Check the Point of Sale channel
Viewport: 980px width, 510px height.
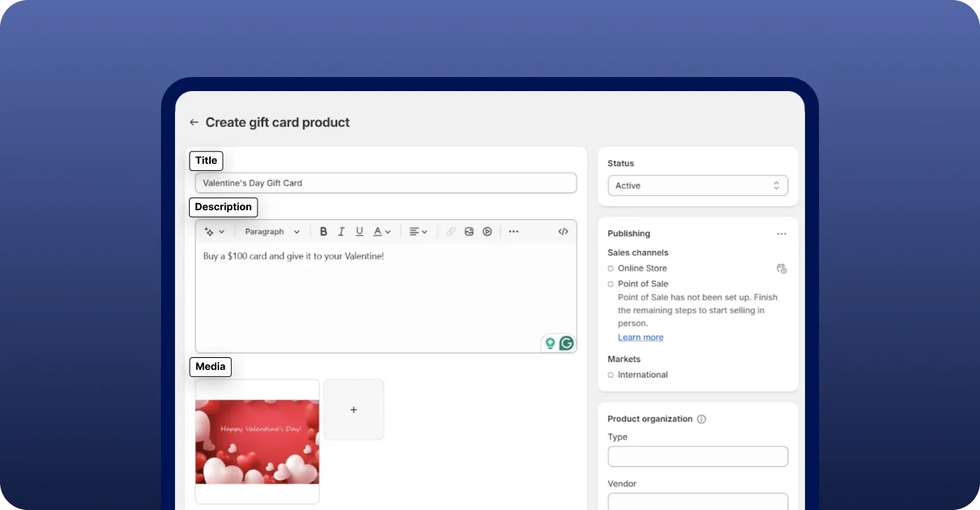pos(610,284)
